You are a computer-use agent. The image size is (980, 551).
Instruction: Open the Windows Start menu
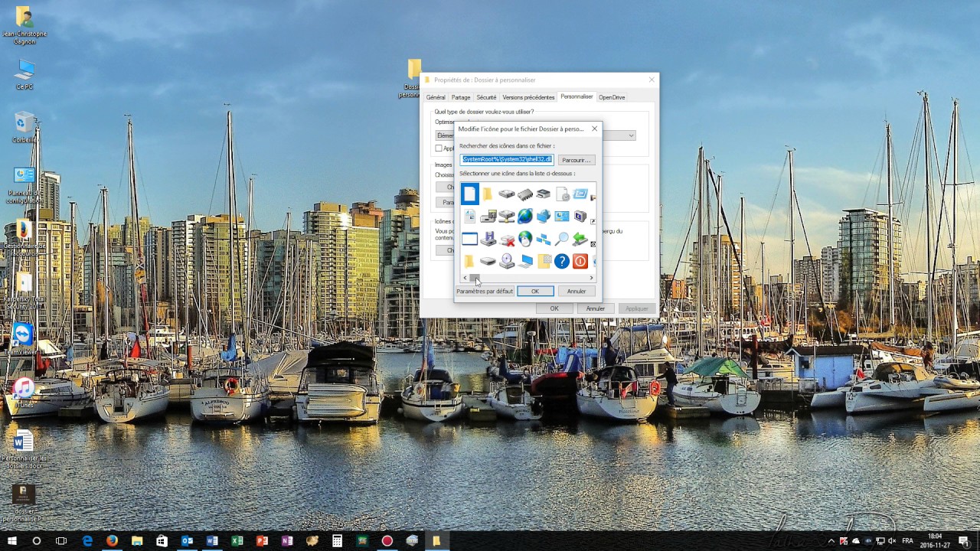coord(12,541)
